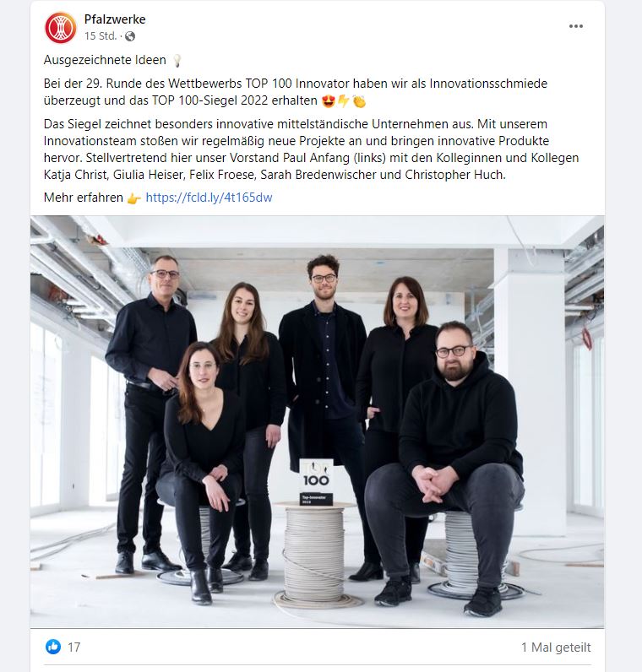This screenshot has height=672, width=642.
Task: Open the '15 Std.' post timestamp
Action: pyautogui.click(x=101, y=36)
